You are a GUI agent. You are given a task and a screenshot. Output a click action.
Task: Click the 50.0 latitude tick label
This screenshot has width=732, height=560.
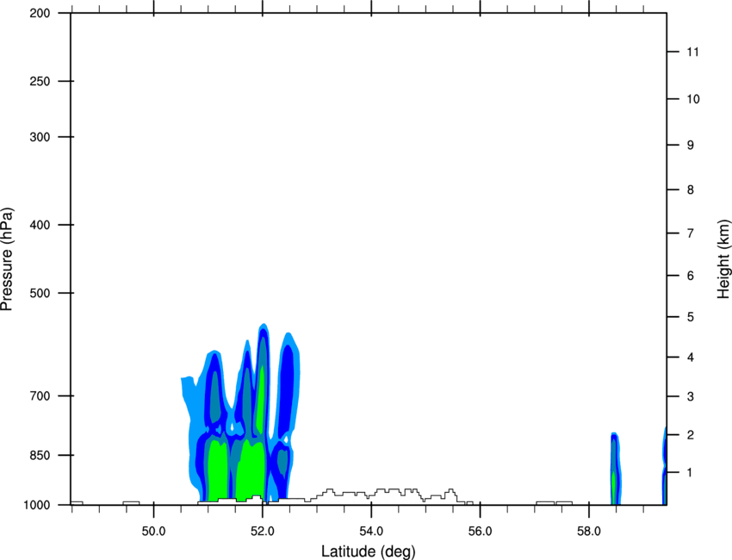pyautogui.click(x=153, y=532)
